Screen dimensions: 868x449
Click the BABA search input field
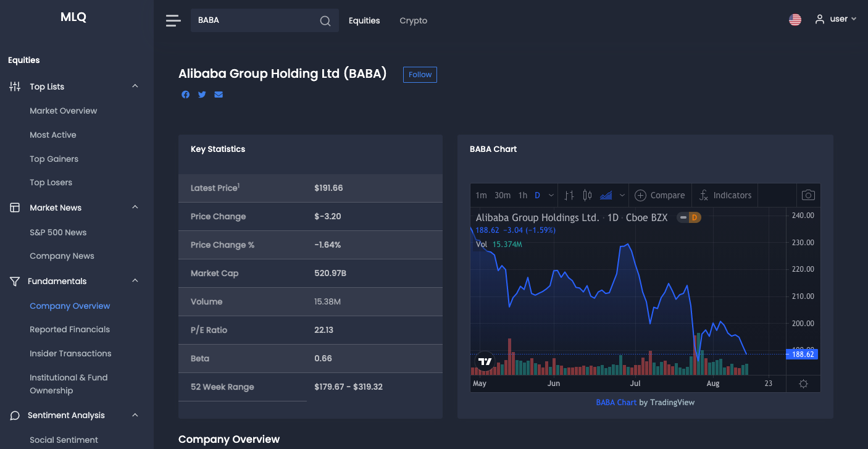point(265,20)
